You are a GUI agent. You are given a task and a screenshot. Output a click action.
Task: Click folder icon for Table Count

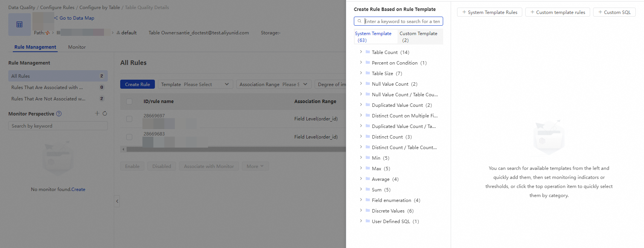tap(367, 52)
